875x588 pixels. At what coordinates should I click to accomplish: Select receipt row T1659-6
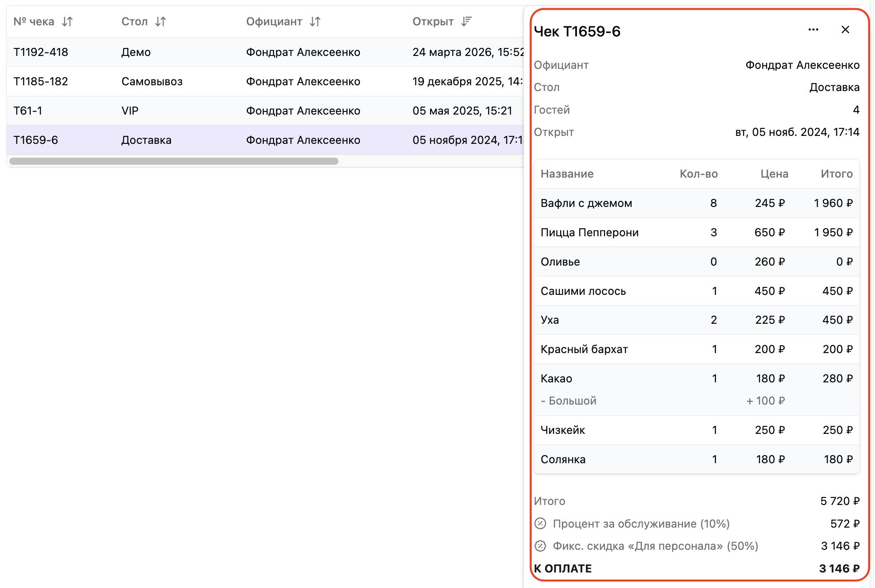click(x=265, y=140)
